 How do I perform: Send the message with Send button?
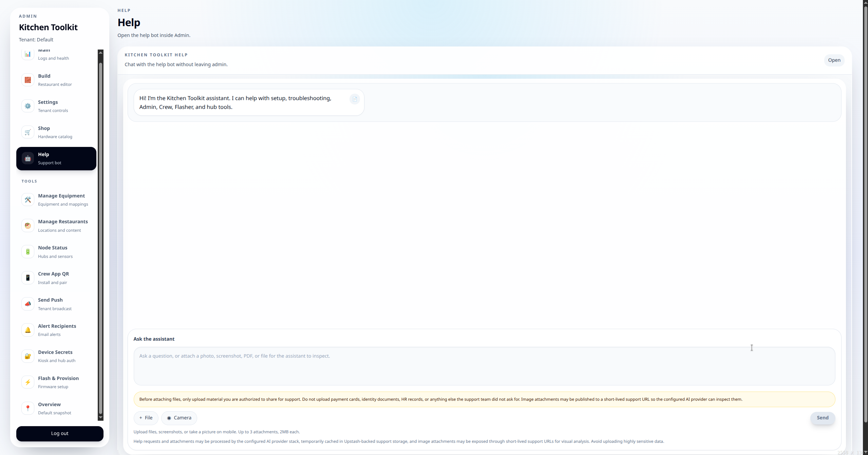point(823,418)
